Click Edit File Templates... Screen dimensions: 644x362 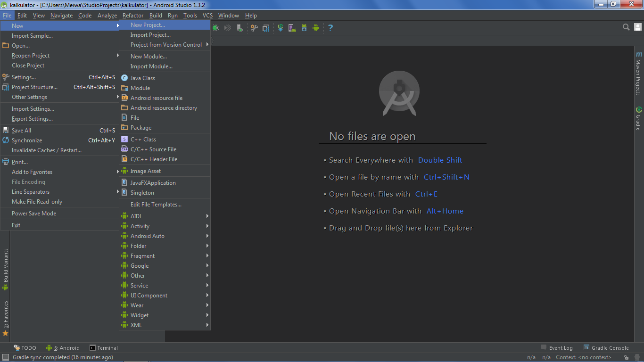[x=165, y=205]
